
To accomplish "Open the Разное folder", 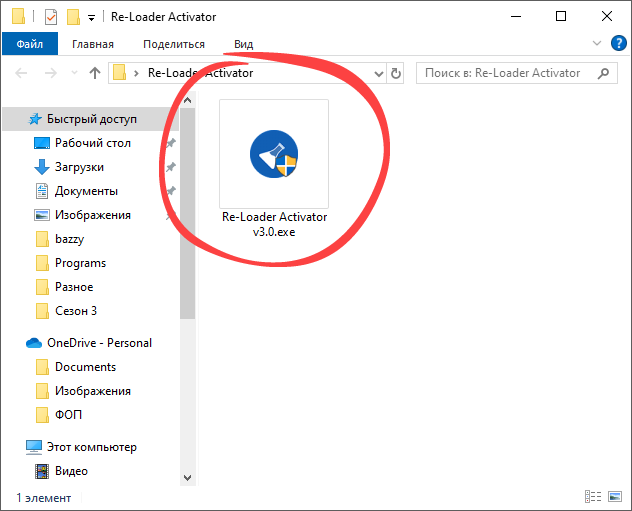I will (x=74, y=287).
